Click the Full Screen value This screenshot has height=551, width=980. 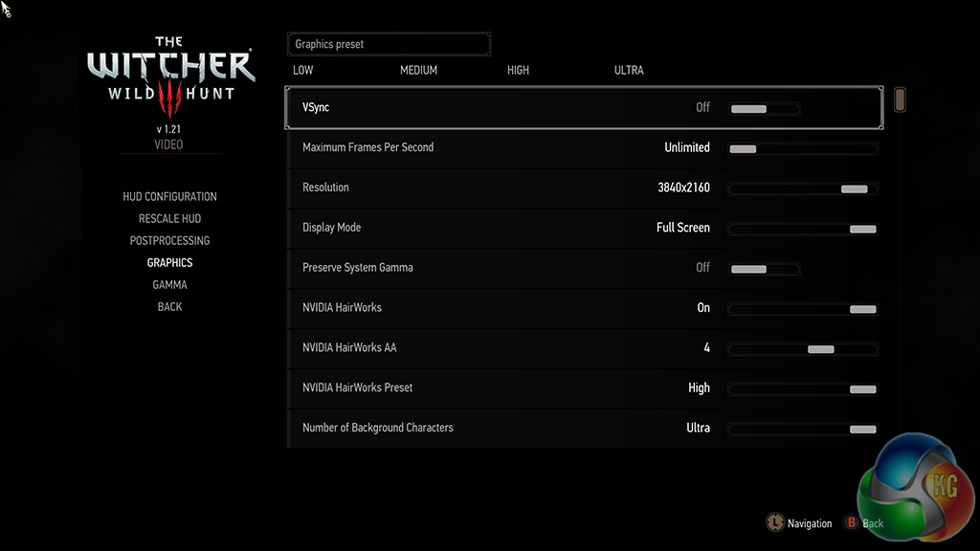coord(683,228)
